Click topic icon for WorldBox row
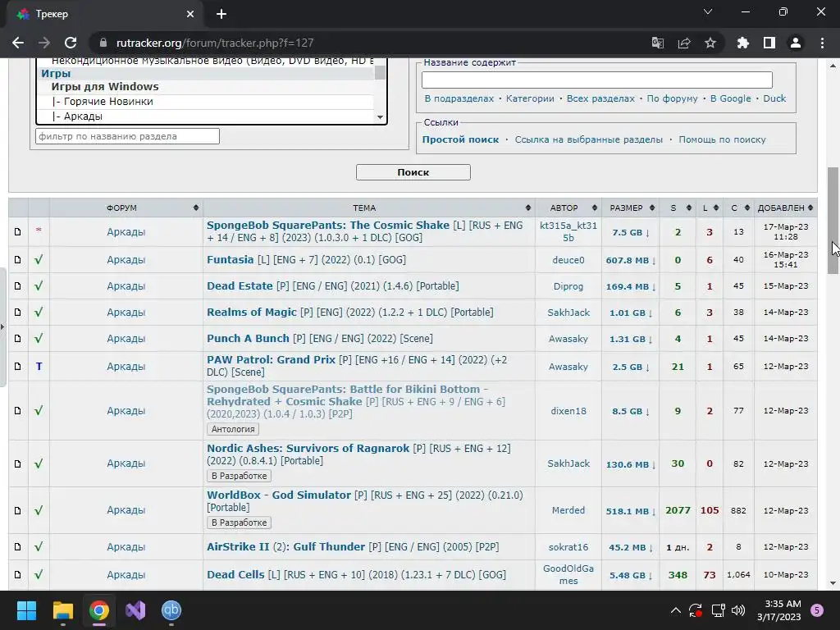Image resolution: width=840 pixels, height=630 pixels. click(18, 510)
